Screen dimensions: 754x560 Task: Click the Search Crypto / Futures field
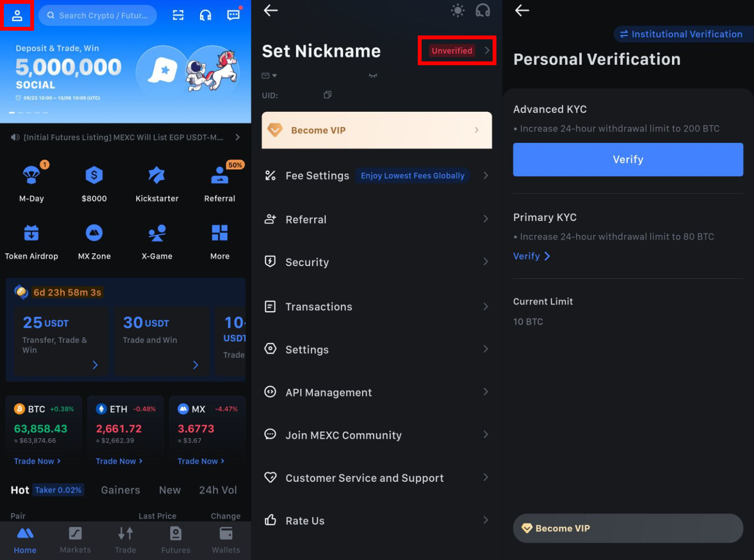(x=98, y=15)
